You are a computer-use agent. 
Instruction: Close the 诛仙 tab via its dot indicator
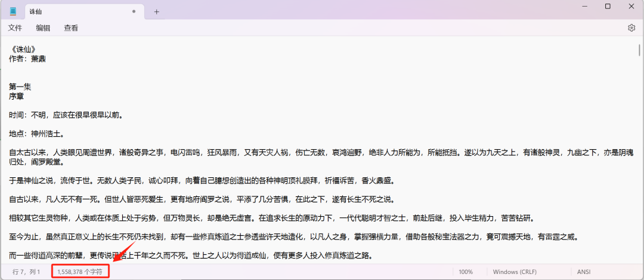click(134, 12)
